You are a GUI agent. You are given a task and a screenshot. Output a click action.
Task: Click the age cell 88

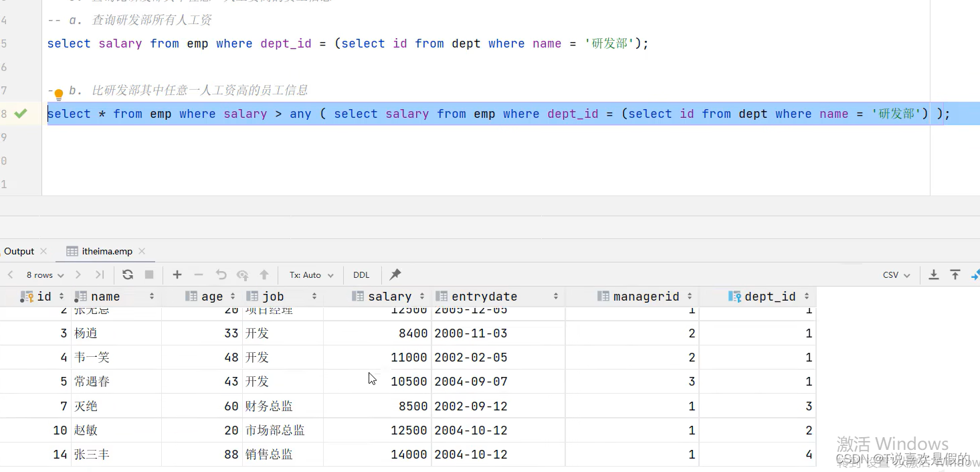[202, 454]
